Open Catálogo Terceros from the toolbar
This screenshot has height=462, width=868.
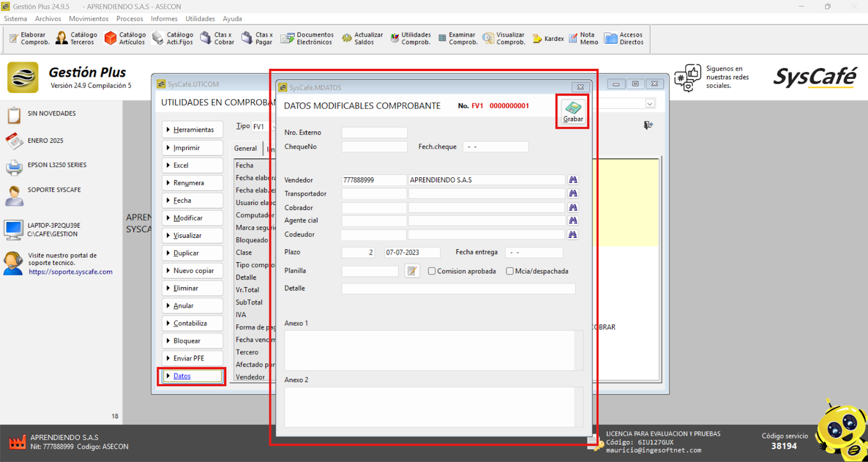76,38
